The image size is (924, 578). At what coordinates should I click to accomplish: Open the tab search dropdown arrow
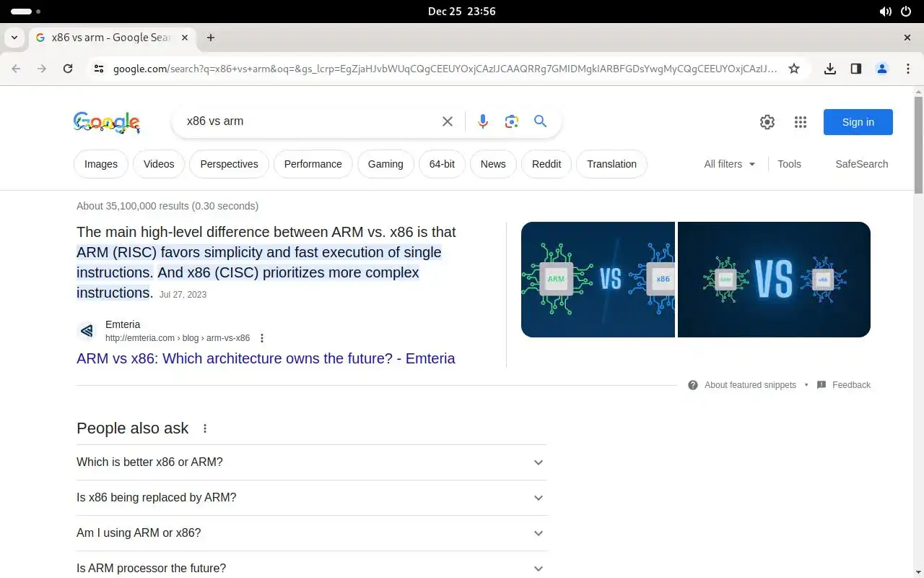14,38
